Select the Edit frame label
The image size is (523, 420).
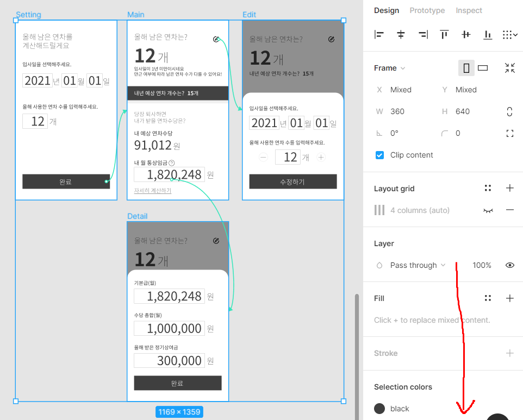pyautogui.click(x=249, y=15)
